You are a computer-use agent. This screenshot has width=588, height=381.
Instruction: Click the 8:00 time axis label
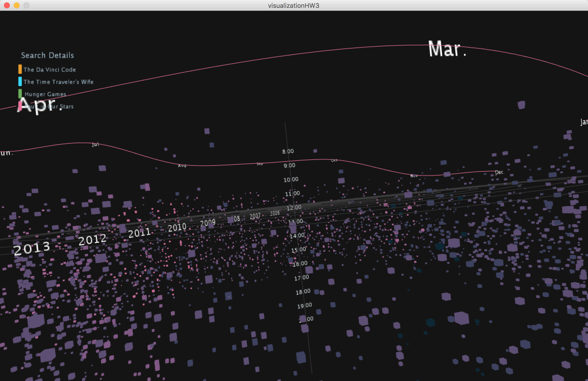tap(288, 151)
